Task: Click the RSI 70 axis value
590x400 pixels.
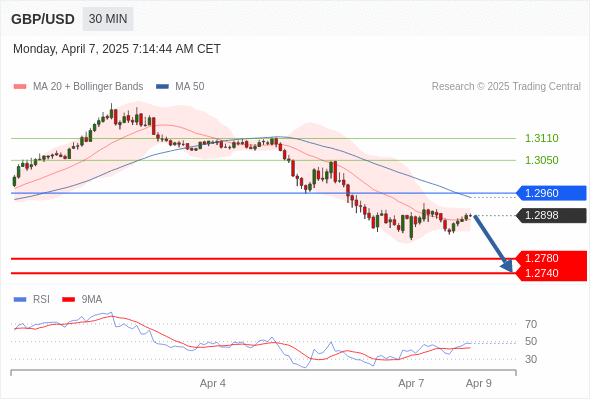Action: click(x=531, y=324)
